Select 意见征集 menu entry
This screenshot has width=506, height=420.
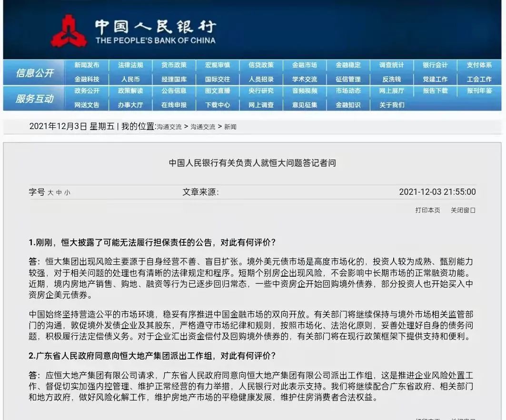305,105
